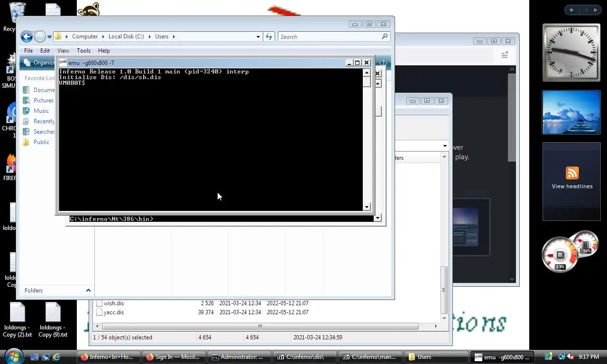Switch to 7-Zip C:\inferno\dis\ taskbar button
The width and height of the screenshot is (607, 364).
[x=304, y=357]
